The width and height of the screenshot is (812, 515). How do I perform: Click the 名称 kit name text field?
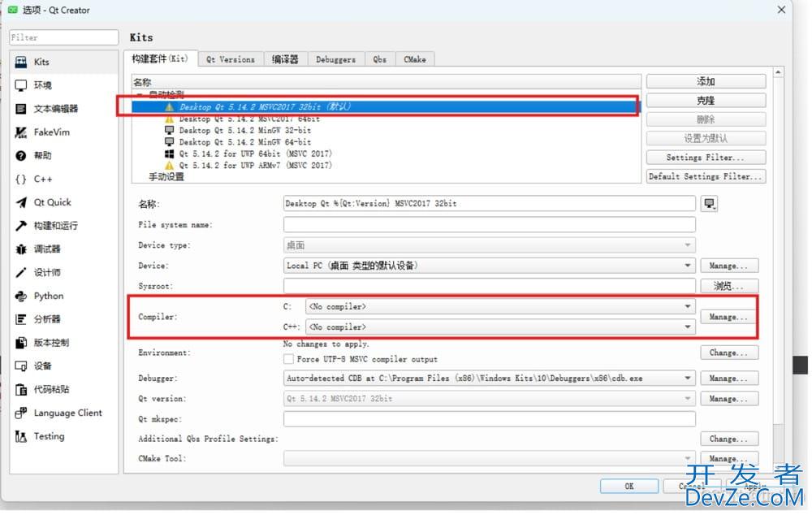click(490, 204)
